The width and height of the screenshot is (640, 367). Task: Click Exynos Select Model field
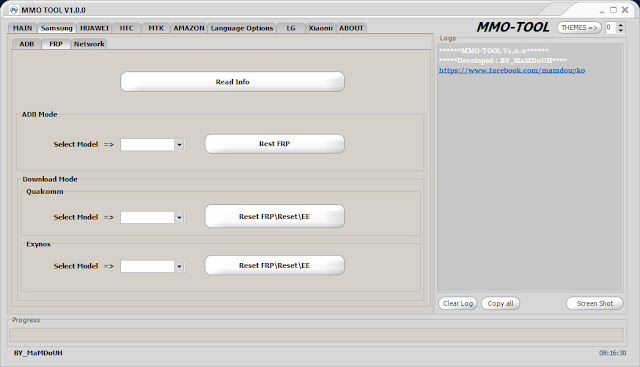pyautogui.click(x=147, y=267)
